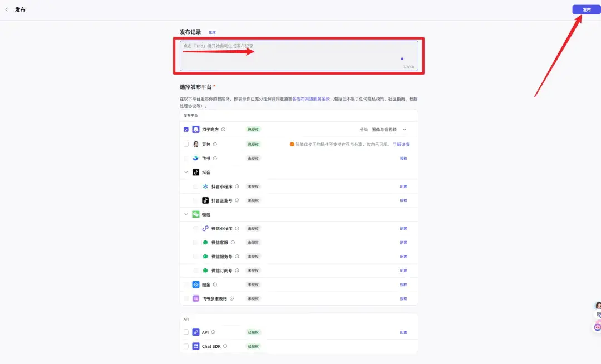Click the back arrow beside 发布 title

(7, 9)
